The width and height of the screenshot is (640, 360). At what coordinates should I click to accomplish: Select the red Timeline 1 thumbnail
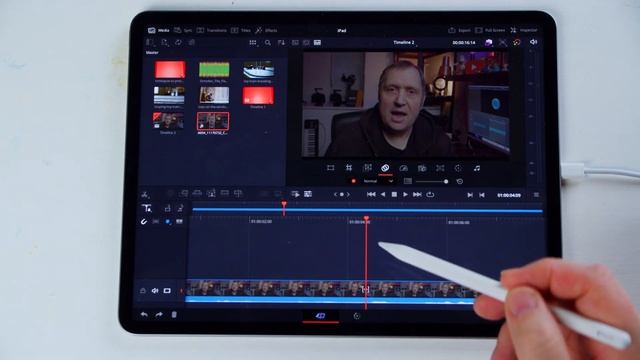258,96
